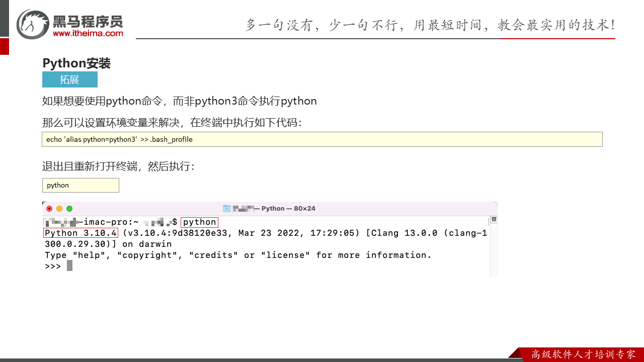Viewport: 644px width, 362px height.
Task: Click the gray cursor block after >>> prompt
Action: point(69,266)
